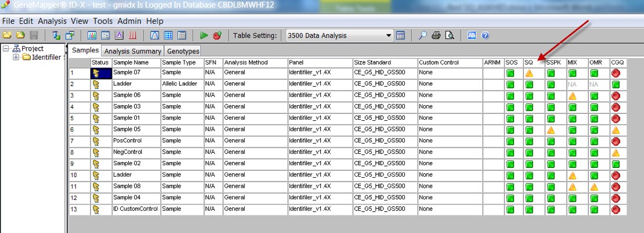Click the 'PosControl' sample name cell

point(136,141)
